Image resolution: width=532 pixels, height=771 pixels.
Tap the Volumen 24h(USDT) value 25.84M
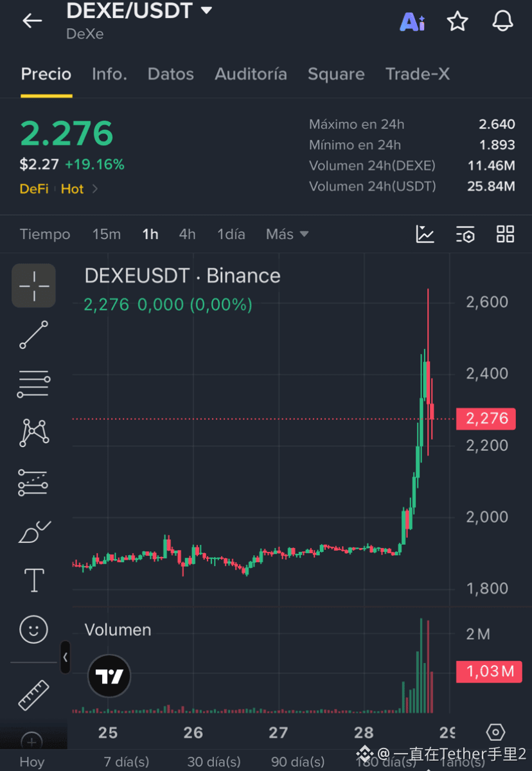[x=492, y=186]
